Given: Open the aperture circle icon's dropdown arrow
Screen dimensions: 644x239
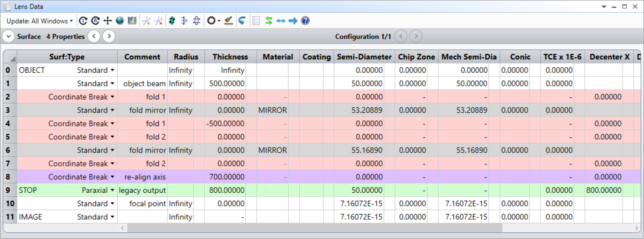Looking at the screenshot, I should 219,21.
